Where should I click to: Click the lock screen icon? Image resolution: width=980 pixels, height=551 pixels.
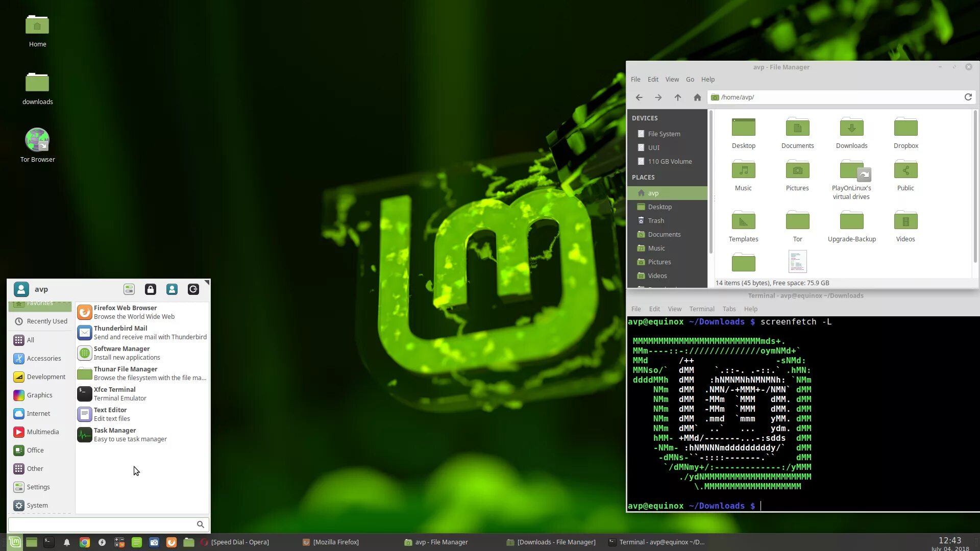click(150, 289)
